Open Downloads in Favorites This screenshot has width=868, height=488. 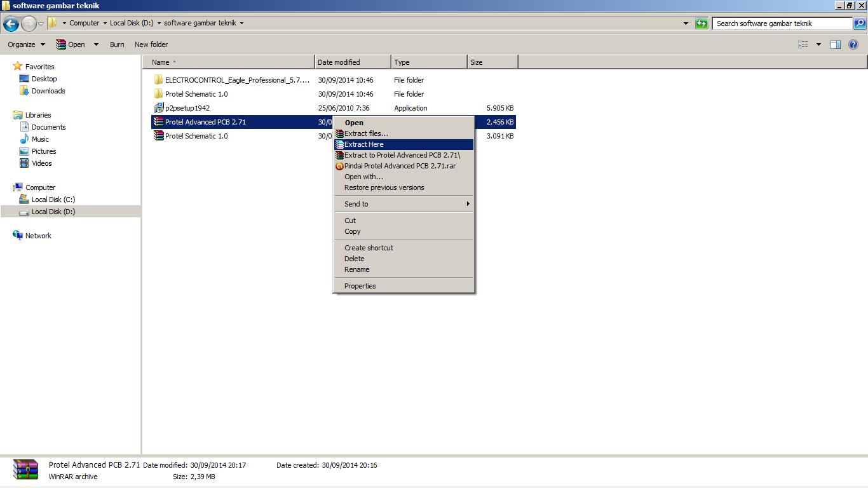[48, 91]
